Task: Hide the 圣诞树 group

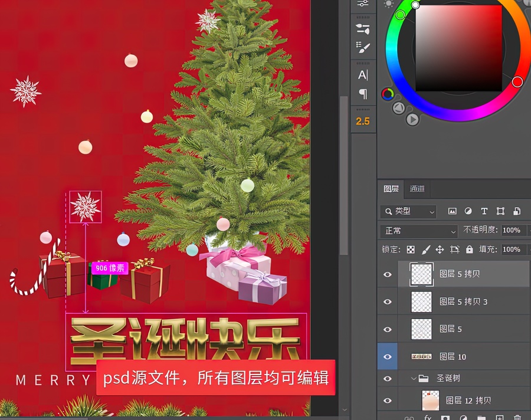Action: point(388,379)
